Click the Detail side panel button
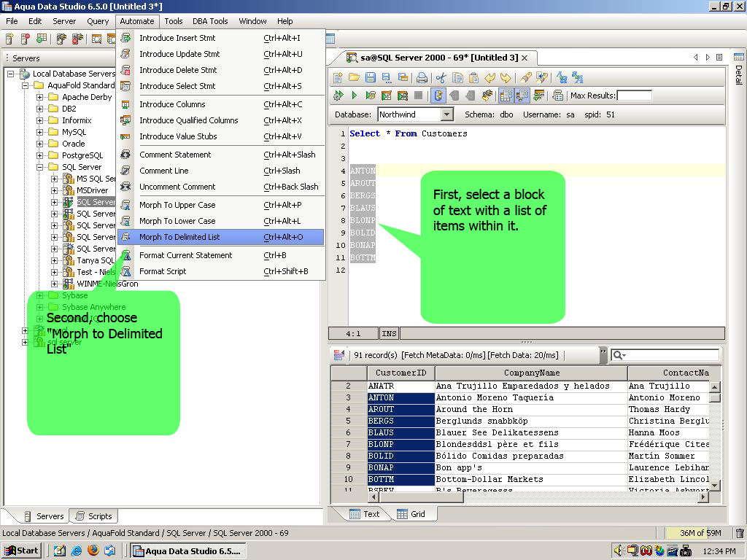The height and width of the screenshot is (560, 747). pyautogui.click(x=739, y=69)
